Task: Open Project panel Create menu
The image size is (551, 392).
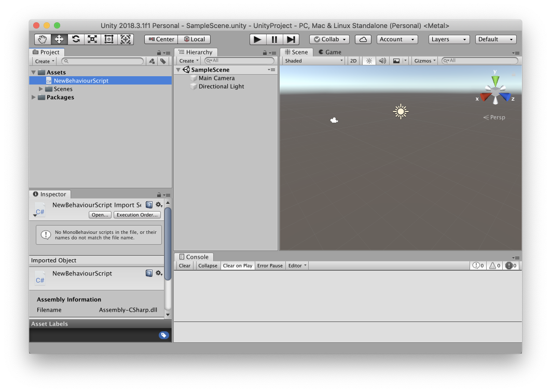Action: tap(44, 61)
